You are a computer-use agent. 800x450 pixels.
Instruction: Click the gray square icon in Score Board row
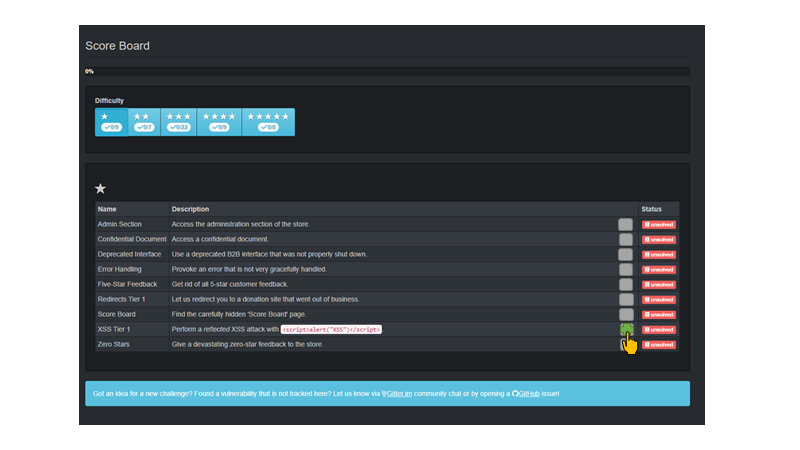(626, 314)
